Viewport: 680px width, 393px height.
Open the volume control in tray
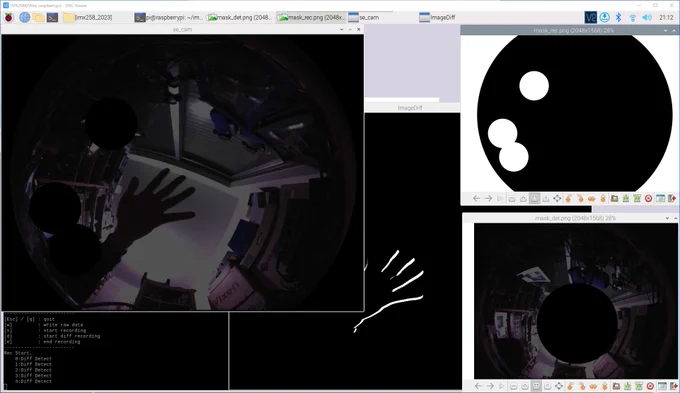pyautogui.click(x=647, y=17)
